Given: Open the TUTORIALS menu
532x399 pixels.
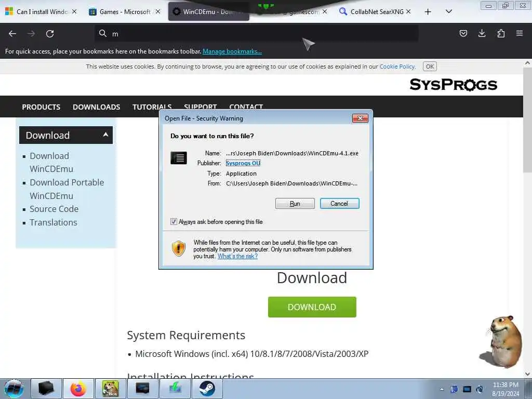Looking at the screenshot, I should (152, 106).
